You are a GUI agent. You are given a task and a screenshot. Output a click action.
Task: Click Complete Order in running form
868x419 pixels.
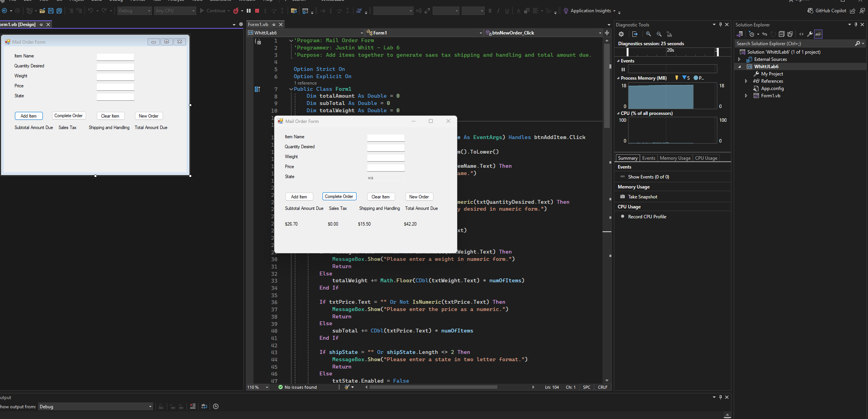[339, 196]
